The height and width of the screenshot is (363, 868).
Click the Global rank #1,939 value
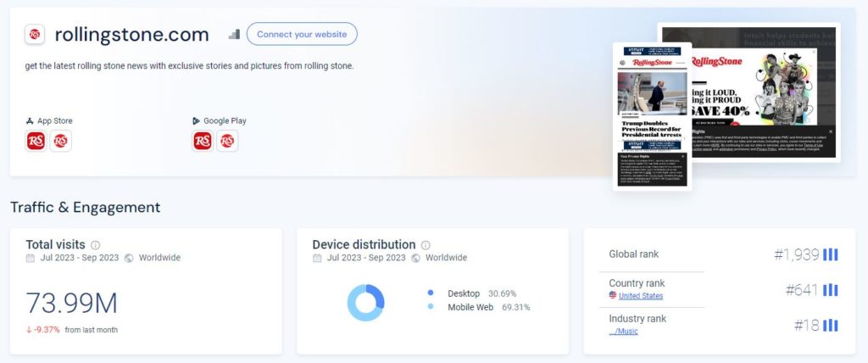click(x=796, y=254)
